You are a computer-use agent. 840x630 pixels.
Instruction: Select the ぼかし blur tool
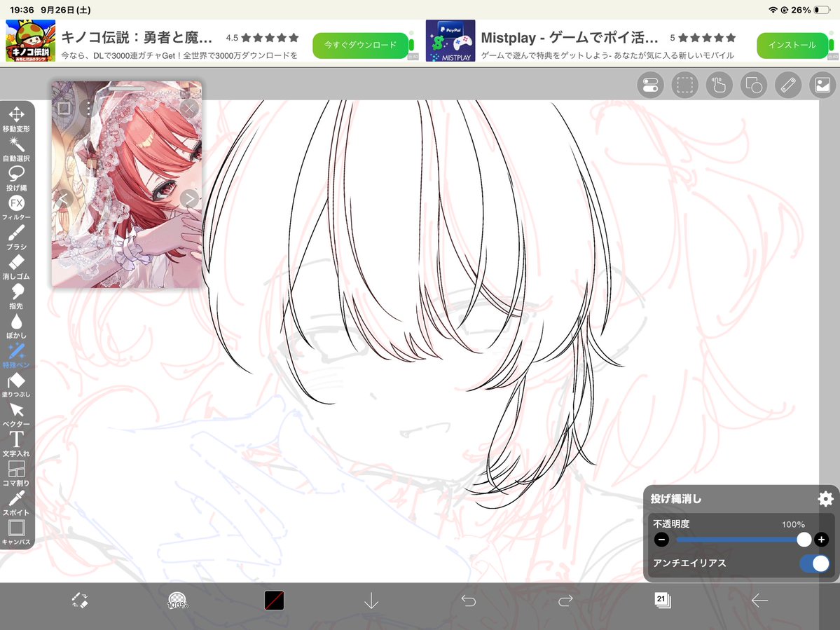tap(16, 326)
